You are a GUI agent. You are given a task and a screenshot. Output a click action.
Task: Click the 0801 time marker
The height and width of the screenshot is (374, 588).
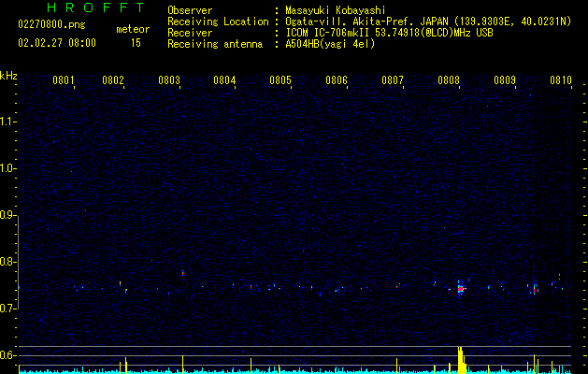pos(63,80)
